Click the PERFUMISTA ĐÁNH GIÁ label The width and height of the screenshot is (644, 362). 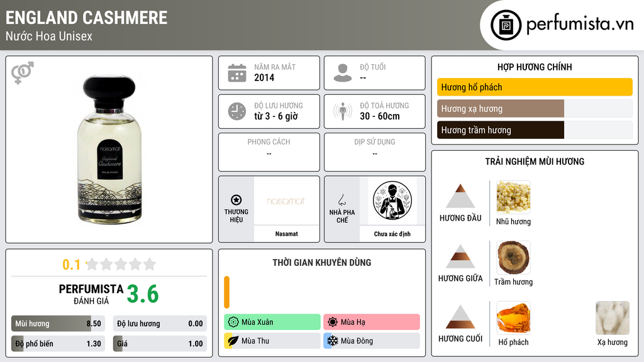tap(91, 294)
